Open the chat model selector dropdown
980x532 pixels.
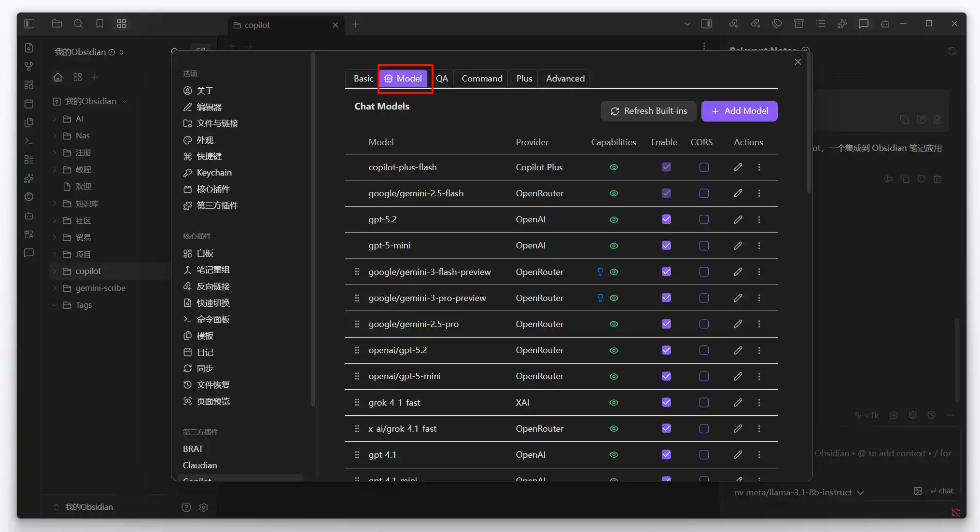coord(798,492)
